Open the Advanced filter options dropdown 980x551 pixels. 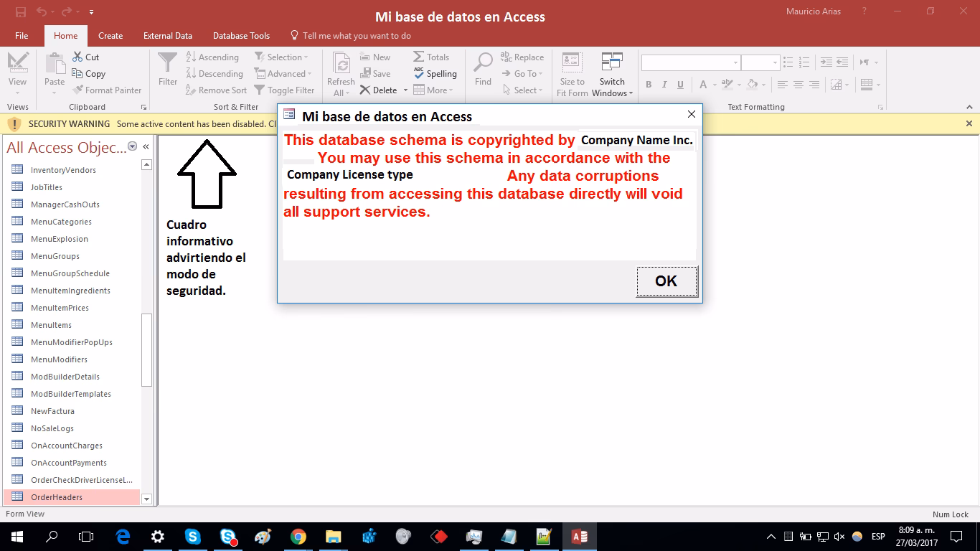283,74
